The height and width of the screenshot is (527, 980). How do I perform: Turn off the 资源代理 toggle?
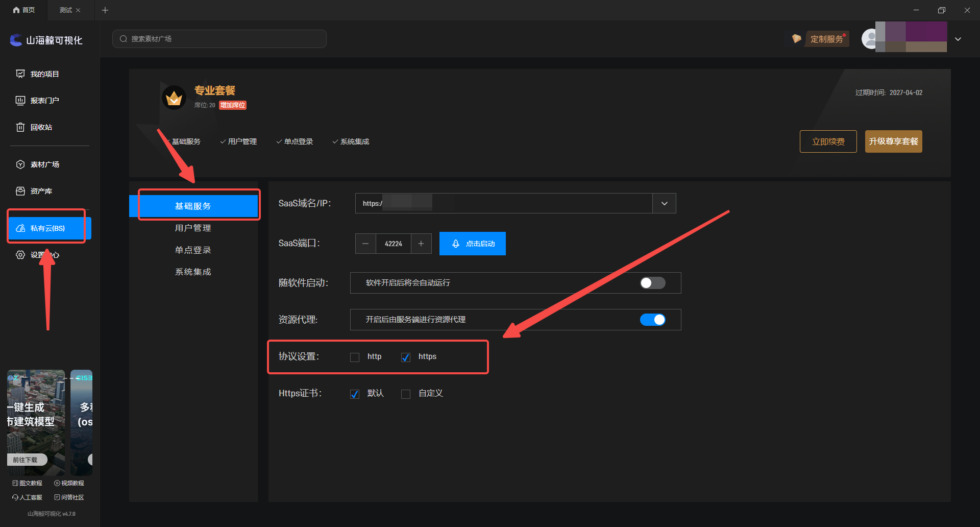(x=652, y=320)
